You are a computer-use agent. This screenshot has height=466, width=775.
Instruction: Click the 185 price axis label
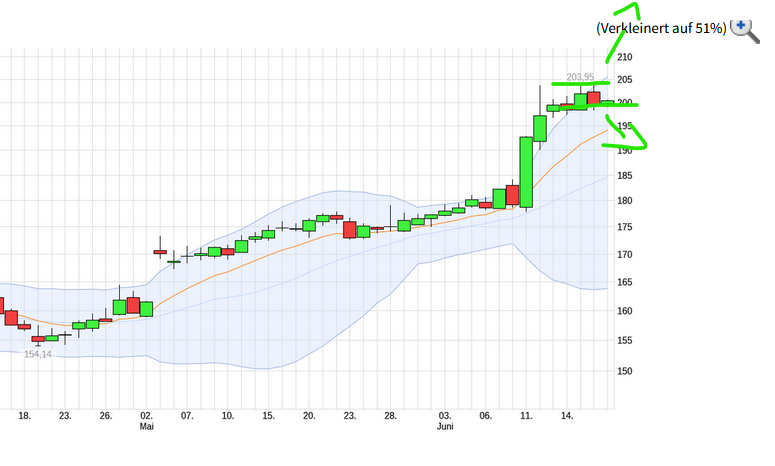[x=625, y=175]
